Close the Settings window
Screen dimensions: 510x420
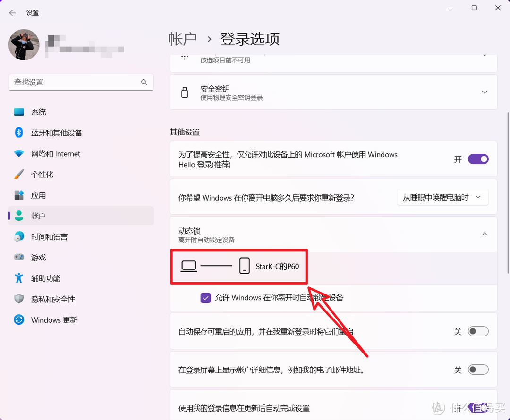(498, 8)
